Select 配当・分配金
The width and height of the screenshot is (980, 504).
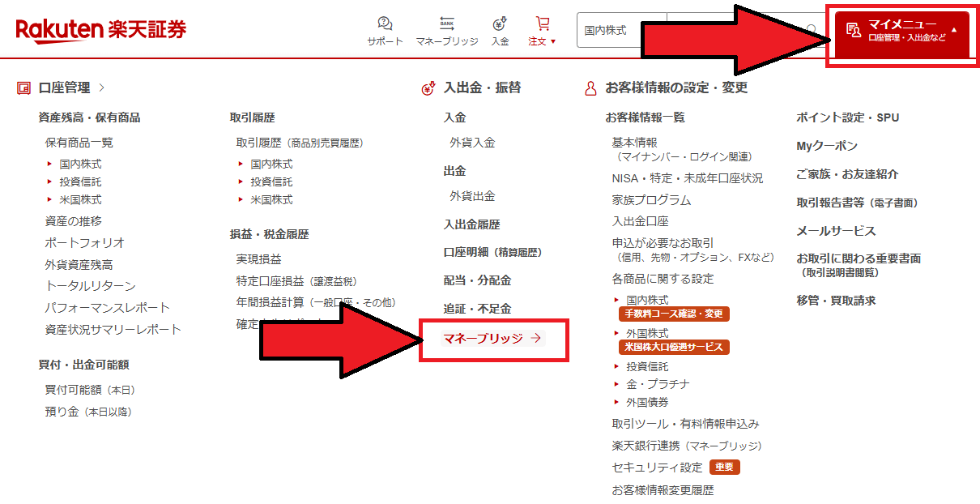pyautogui.click(x=477, y=280)
